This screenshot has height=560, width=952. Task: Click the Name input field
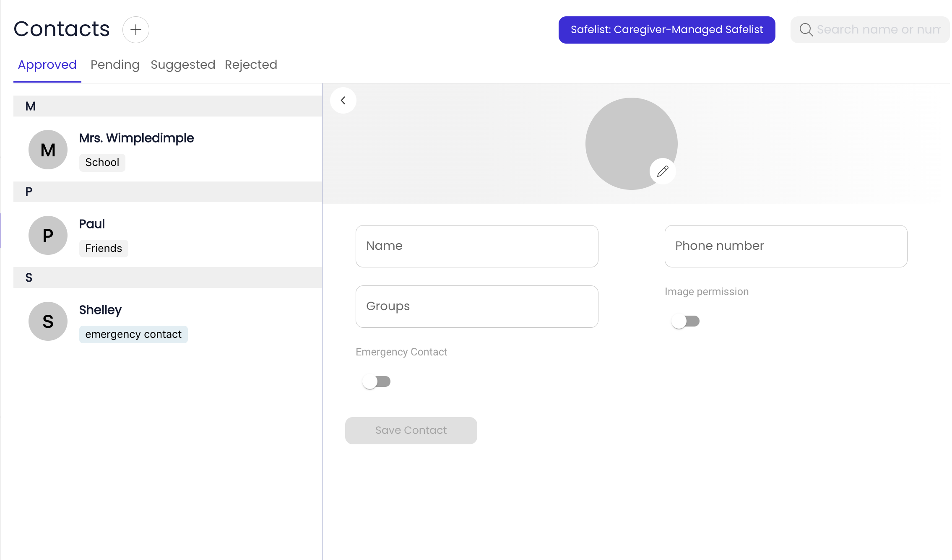coord(477,246)
